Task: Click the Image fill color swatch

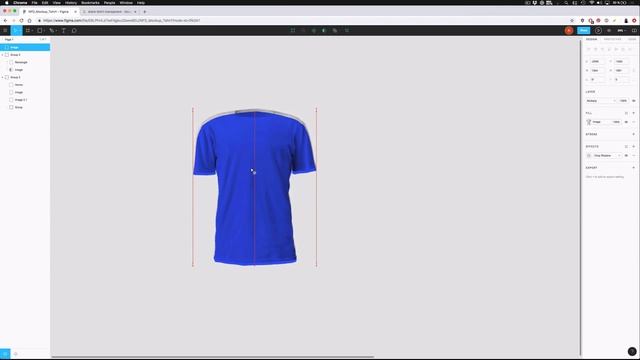Action: click(x=589, y=122)
